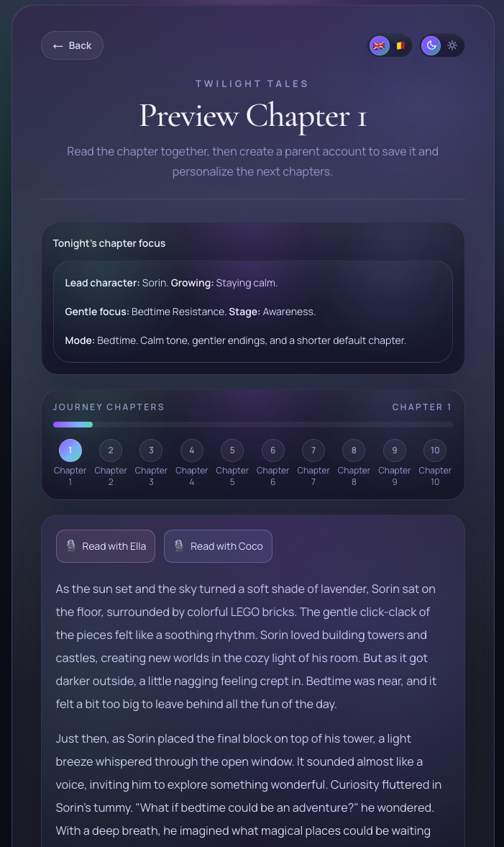Open chapter 7 step
Screen dimensions: 504x847
tap(313, 450)
